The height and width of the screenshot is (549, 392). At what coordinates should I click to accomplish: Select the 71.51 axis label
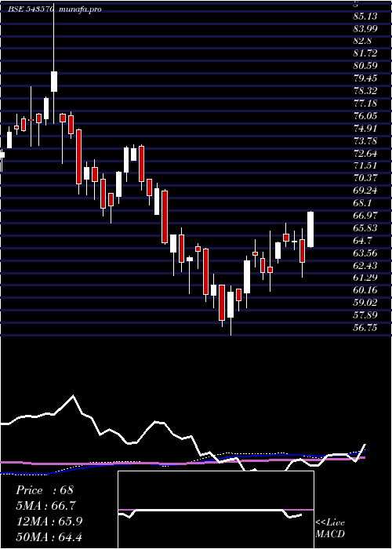[365, 165]
